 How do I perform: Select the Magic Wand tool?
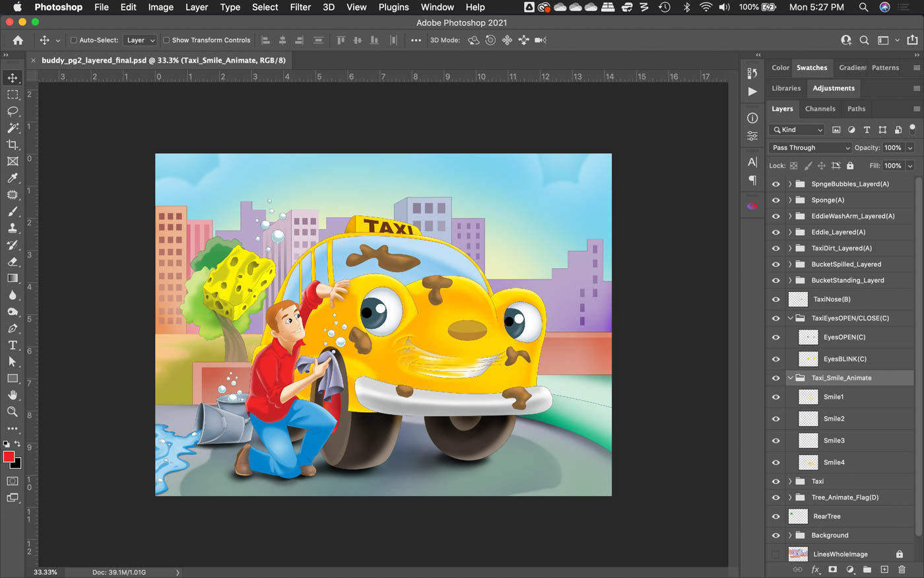tap(13, 128)
